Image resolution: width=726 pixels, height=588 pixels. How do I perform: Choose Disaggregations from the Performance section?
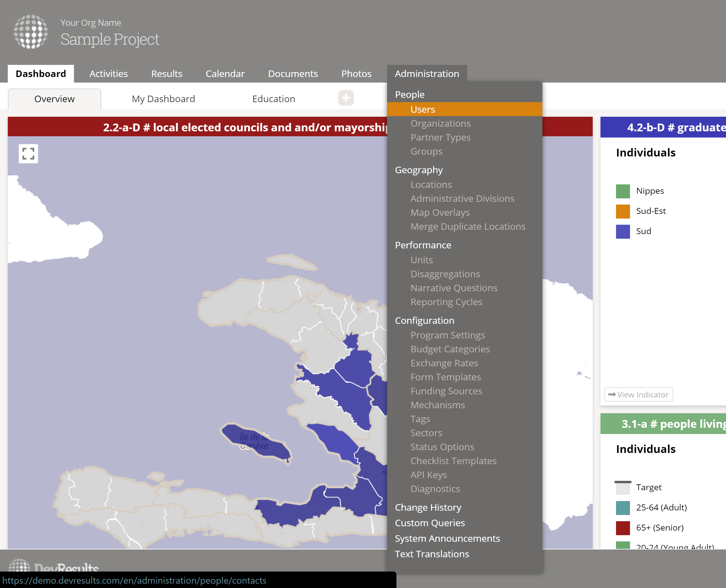click(x=445, y=274)
